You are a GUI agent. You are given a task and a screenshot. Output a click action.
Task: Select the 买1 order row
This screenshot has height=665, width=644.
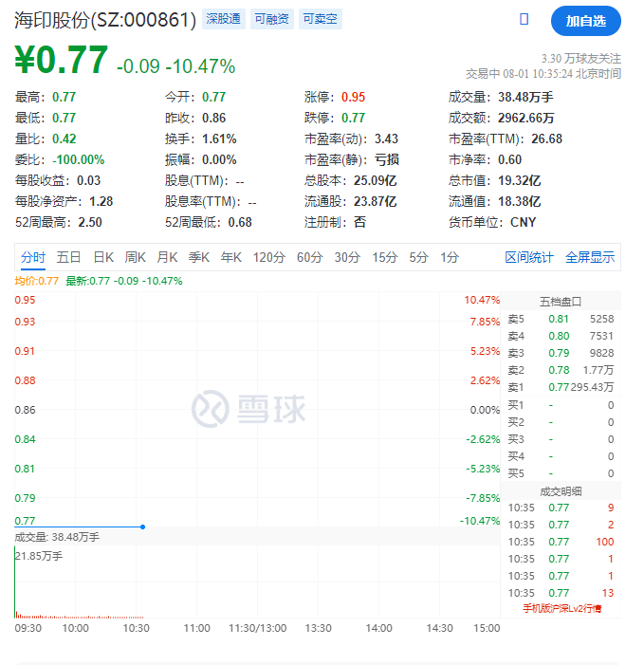(561, 405)
